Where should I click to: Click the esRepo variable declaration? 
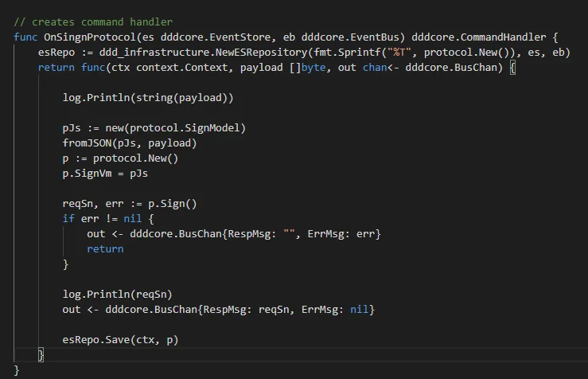click(56, 53)
